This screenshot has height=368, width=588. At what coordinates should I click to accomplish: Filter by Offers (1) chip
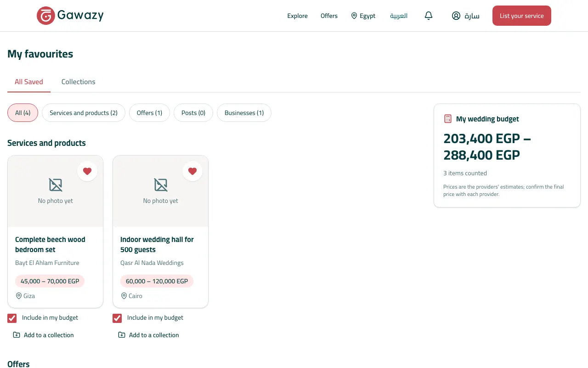[x=150, y=113]
